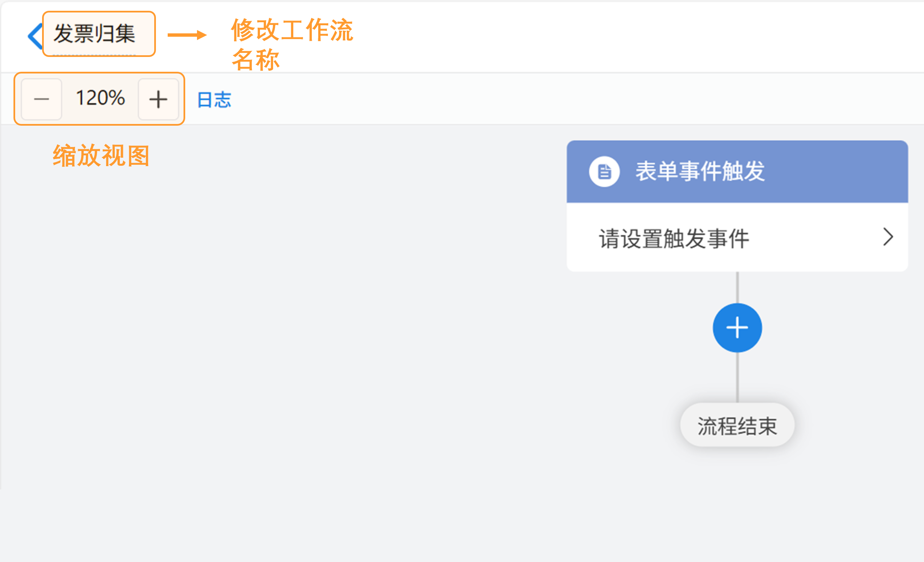Click the 修改工作流名称 annotation text
The height and width of the screenshot is (562, 924).
coord(292,44)
